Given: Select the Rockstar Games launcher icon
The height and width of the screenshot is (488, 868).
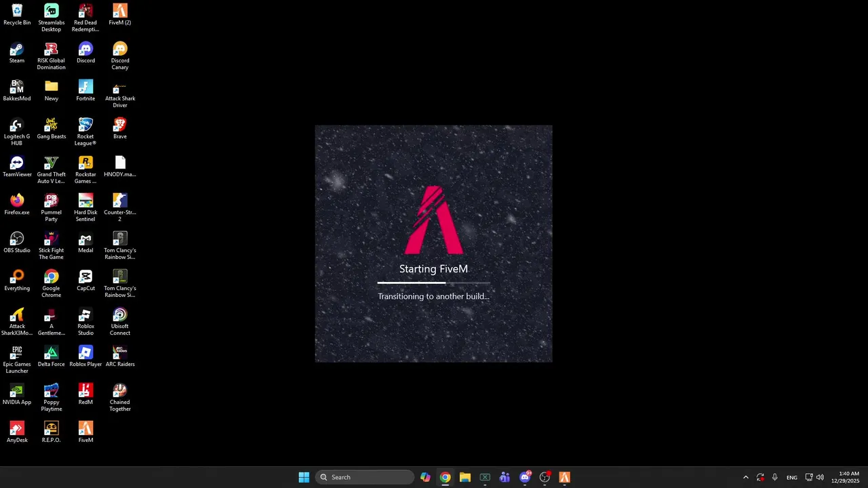Looking at the screenshot, I should [x=85, y=169].
